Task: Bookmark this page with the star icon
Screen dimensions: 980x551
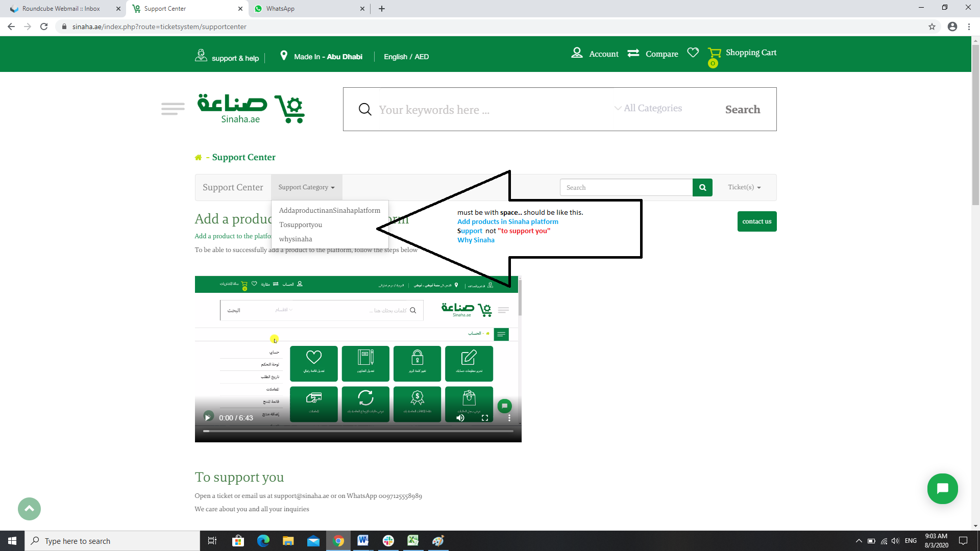Action: pyautogui.click(x=932, y=27)
